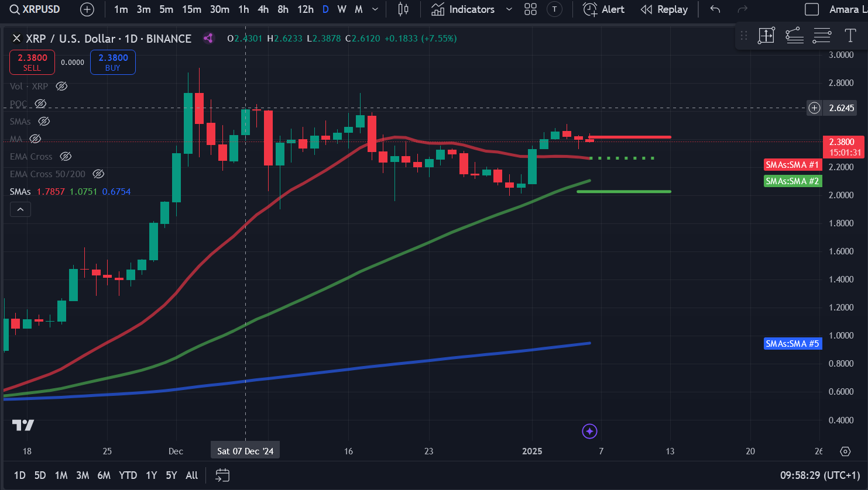The height and width of the screenshot is (490, 868).
Task: Select the 15m timeframe
Action: point(191,9)
